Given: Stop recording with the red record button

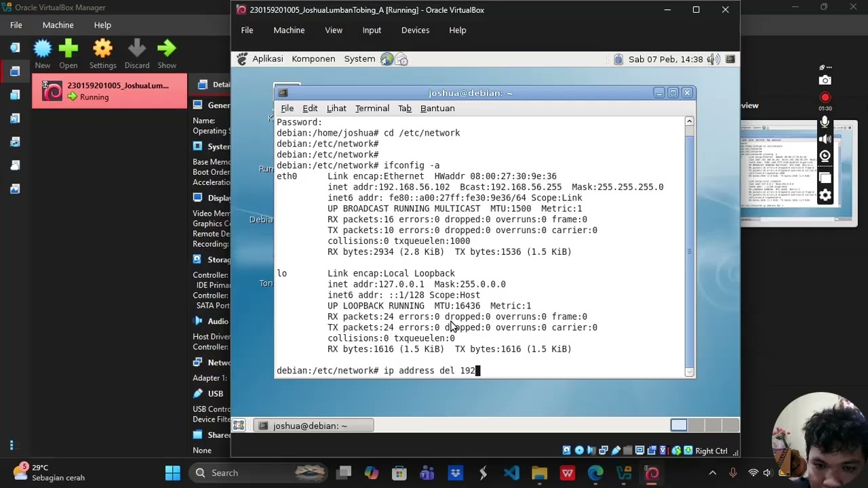Looking at the screenshot, I should tap(825, 98).
